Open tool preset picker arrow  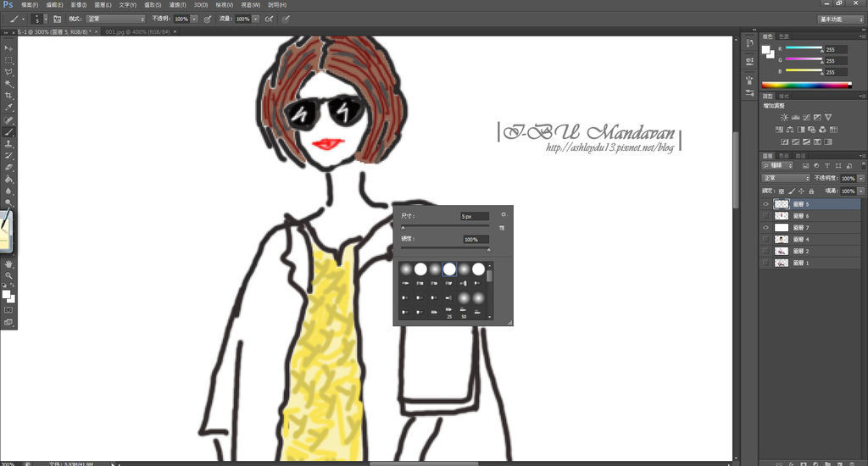[24, 19]
